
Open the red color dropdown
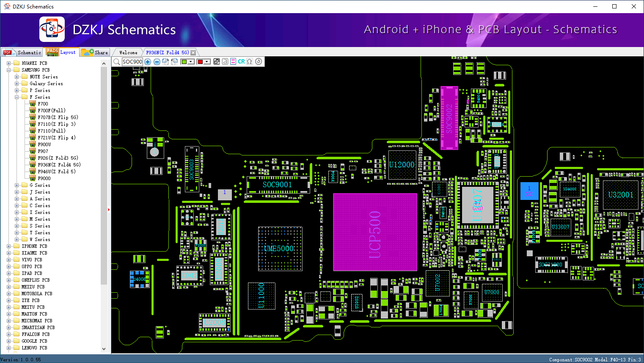click(207, 62)
